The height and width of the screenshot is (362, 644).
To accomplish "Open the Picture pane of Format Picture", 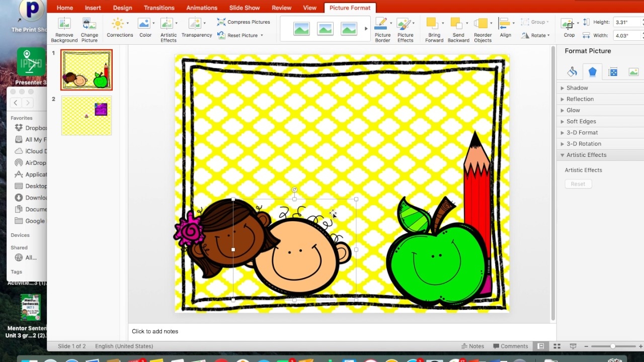I will [633, 71].
